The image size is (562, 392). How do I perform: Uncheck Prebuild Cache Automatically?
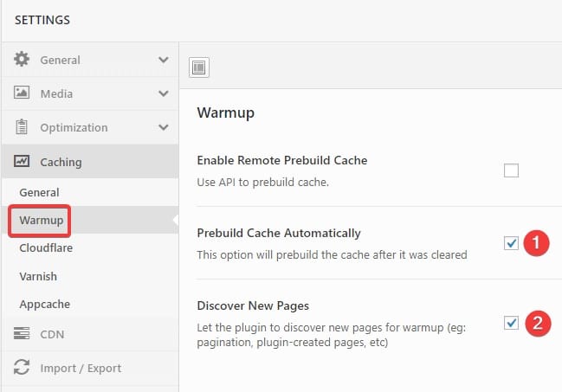[511, 243]
